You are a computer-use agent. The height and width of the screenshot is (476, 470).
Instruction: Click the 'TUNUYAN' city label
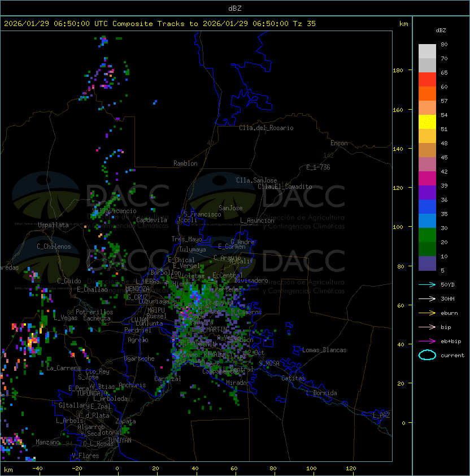click(120, 440)
